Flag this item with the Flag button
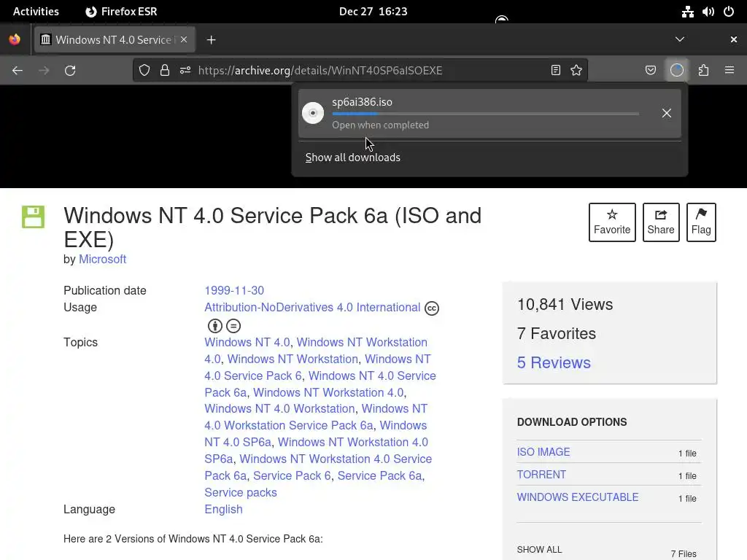This screenshot has width=747, height=560. tap(701, 222)
